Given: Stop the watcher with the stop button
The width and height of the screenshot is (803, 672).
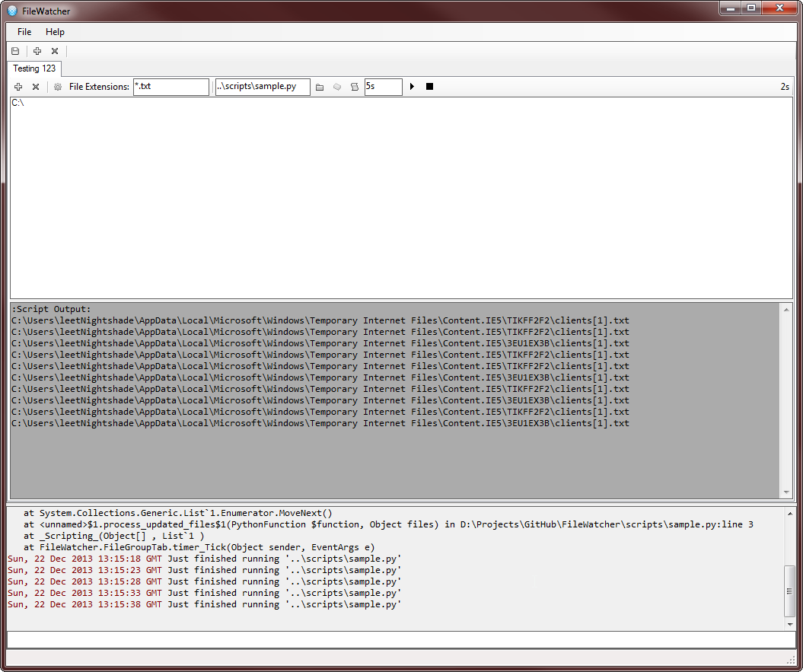Looking at the screenshot, I should click(429, 87).
